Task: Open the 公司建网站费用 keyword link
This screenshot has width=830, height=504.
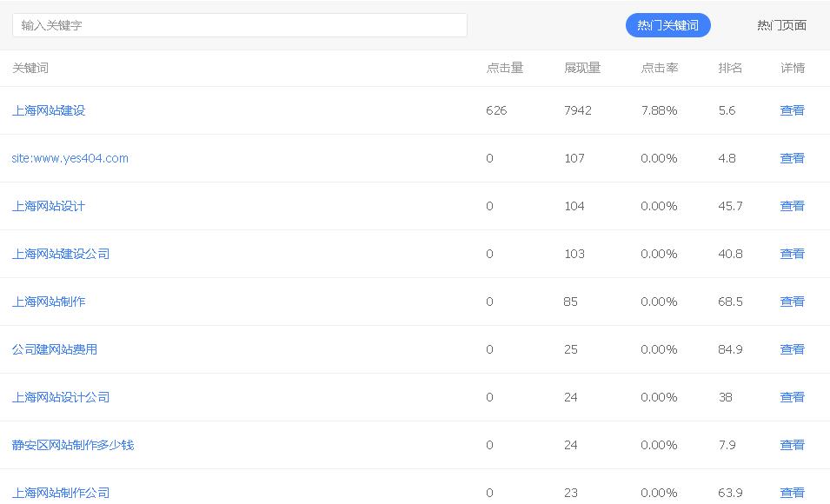Action: 55,349
